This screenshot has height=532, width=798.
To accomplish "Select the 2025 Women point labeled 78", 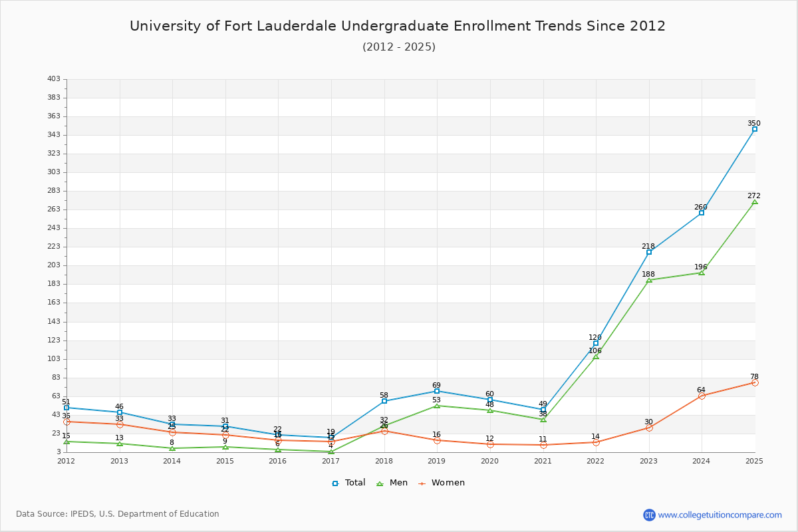I will tap(755, 382).
